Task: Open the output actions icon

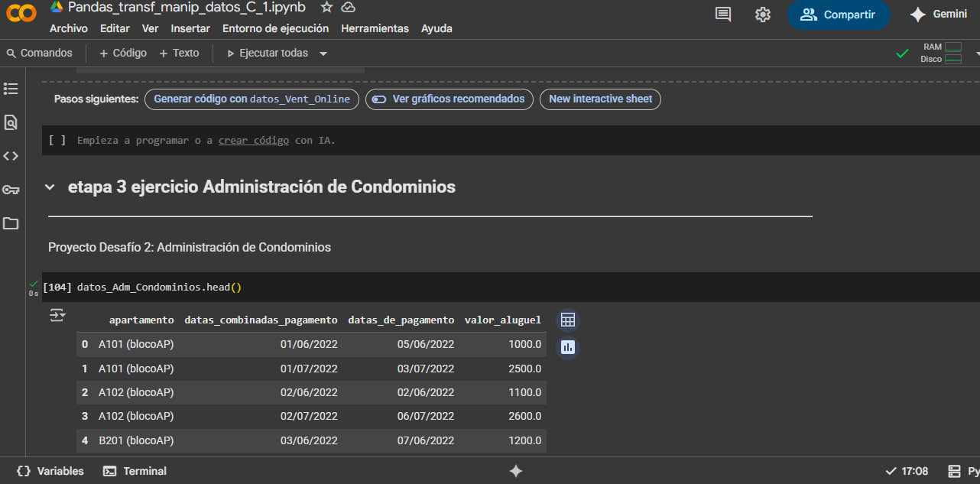Action: coord(57,315)
